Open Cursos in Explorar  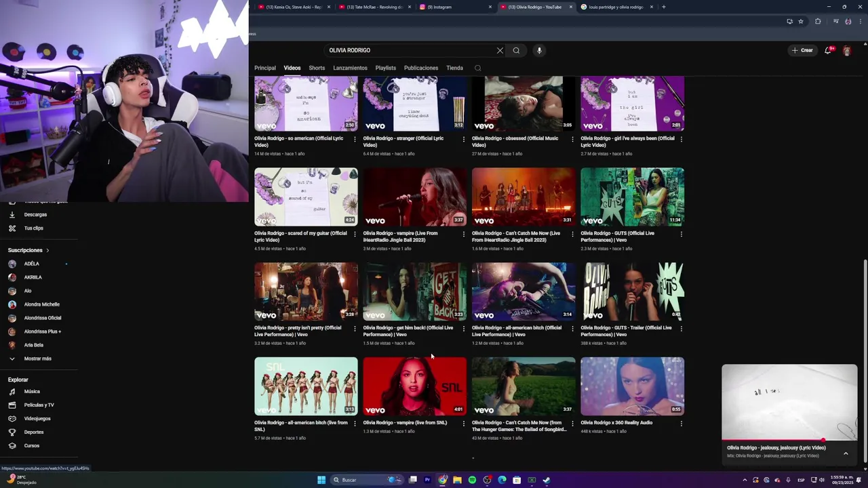click(31, 446)
